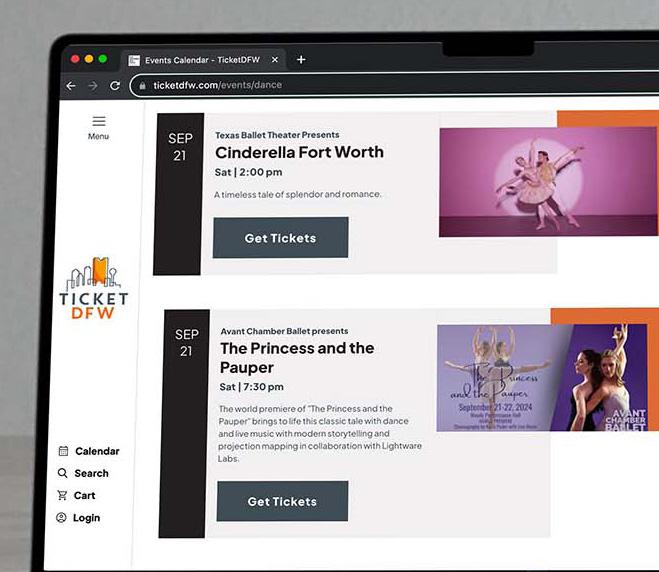
Task: Open the hamburger Menu icon
Action: click(99, 121)
